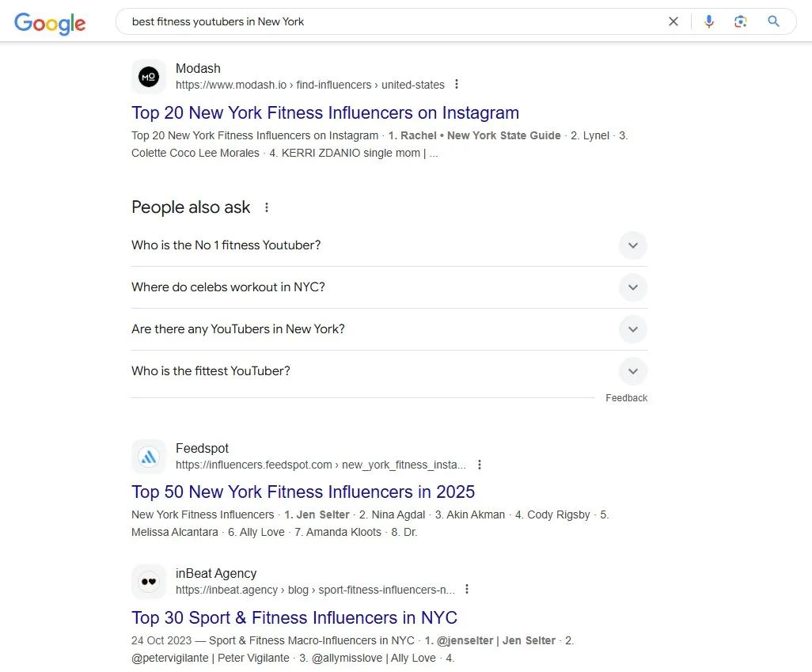Click the Modash site favicon
Screen dimensions: 812x672
pos(149,76)
